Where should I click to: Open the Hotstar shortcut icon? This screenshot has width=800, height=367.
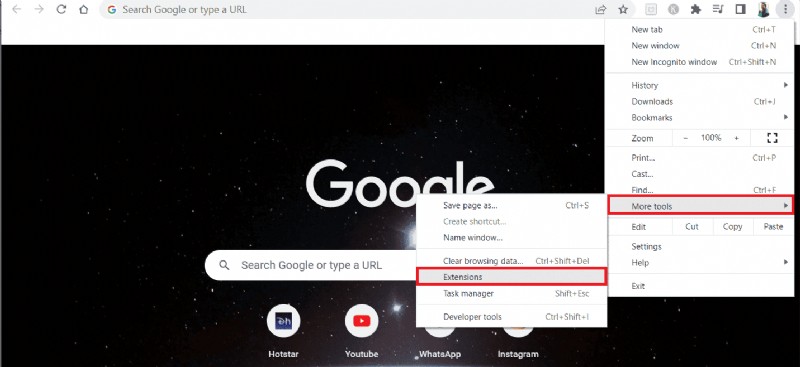(283, 321)
